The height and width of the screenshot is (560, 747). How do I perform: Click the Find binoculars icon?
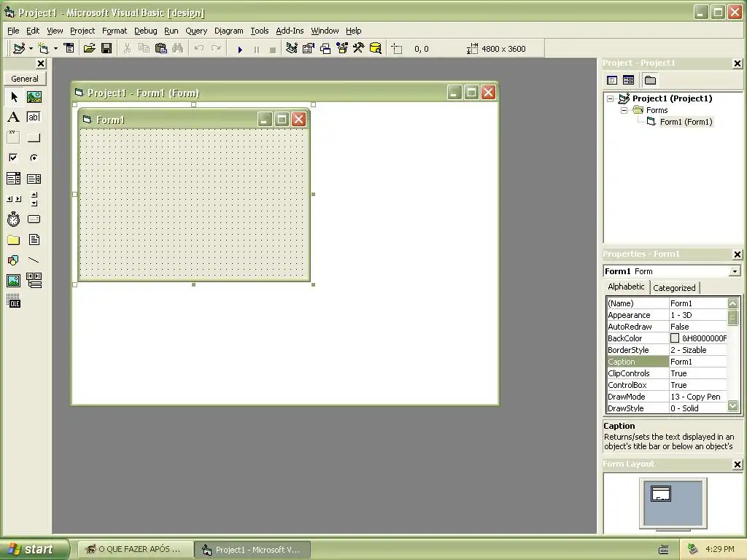(178, 49)
